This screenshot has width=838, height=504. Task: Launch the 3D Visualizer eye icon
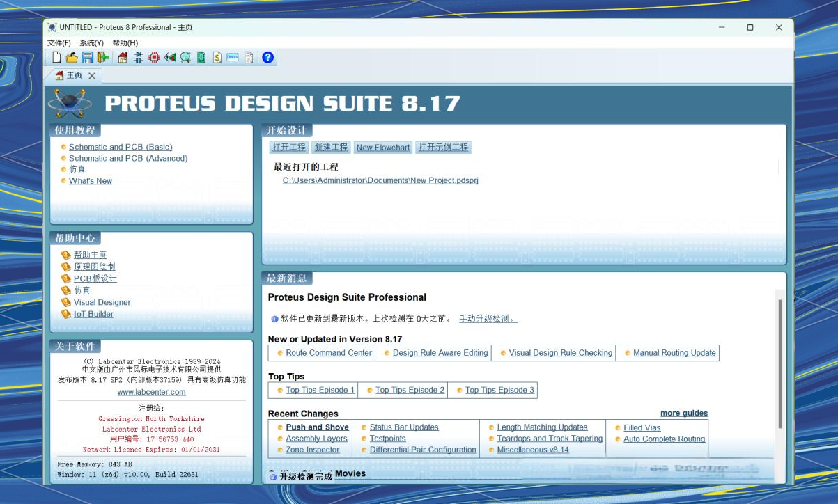170,57
